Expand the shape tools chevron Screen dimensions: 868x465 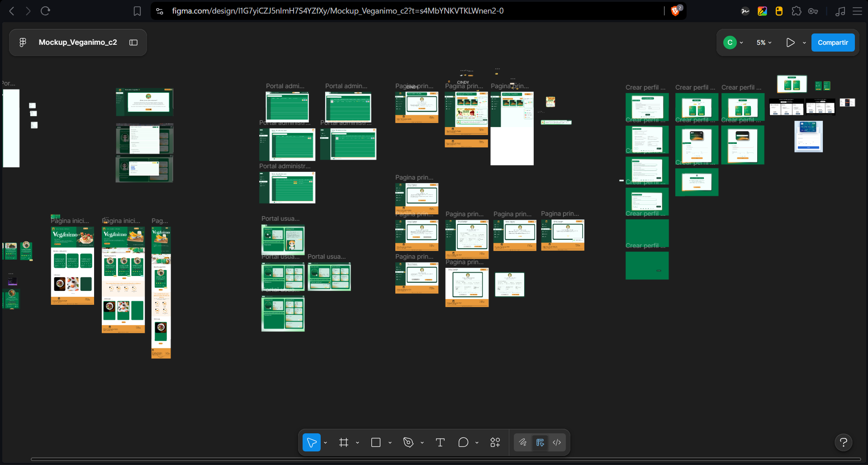(390, 443)
